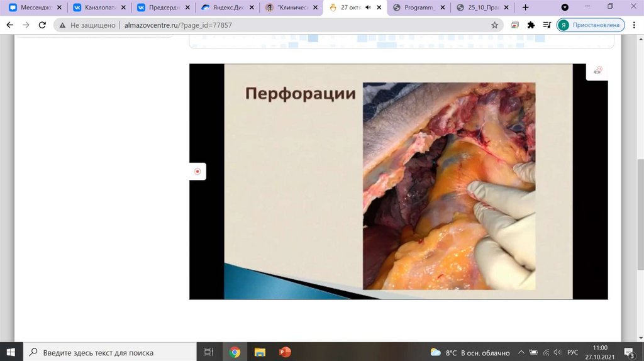
Task: Show hidden system tray icons
Action: coord(521,352)
